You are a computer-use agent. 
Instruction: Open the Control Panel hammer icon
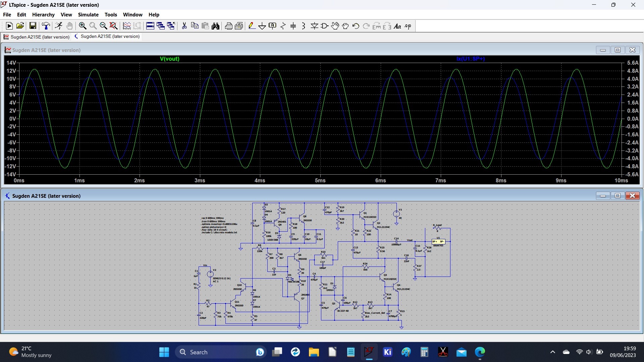(46, 26)
